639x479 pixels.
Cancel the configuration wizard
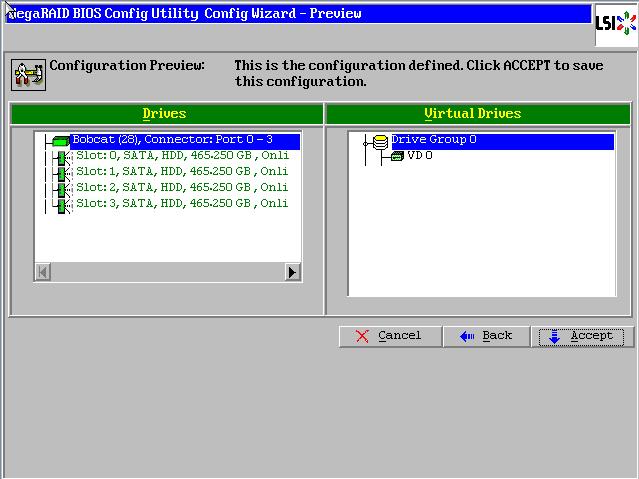389,336
